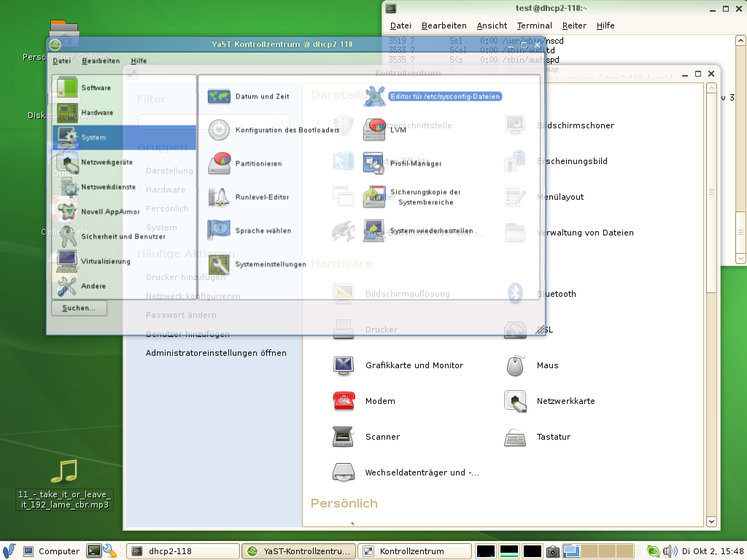Select Netzwerkgeräte category in YaST
This screenshot has height=560, width=747.
tap(107, 162)
